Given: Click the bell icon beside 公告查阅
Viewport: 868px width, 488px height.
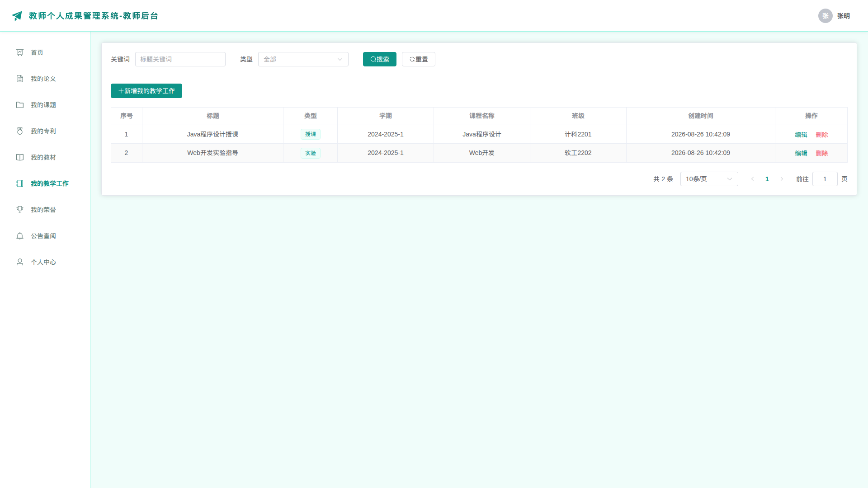Looking at the screenshot, I should coord(20,236).
